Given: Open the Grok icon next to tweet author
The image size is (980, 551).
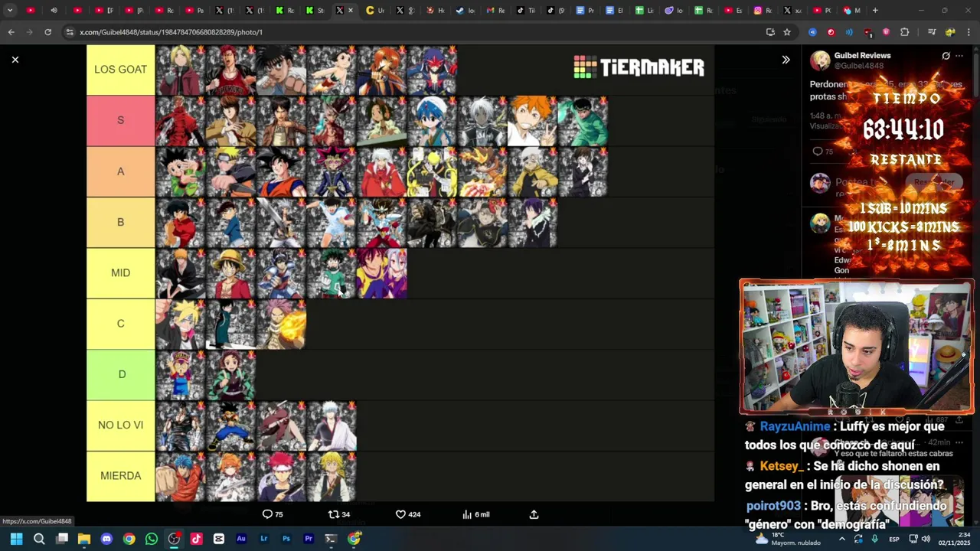Looking at the screenshot, I should [x=946, y=56].
